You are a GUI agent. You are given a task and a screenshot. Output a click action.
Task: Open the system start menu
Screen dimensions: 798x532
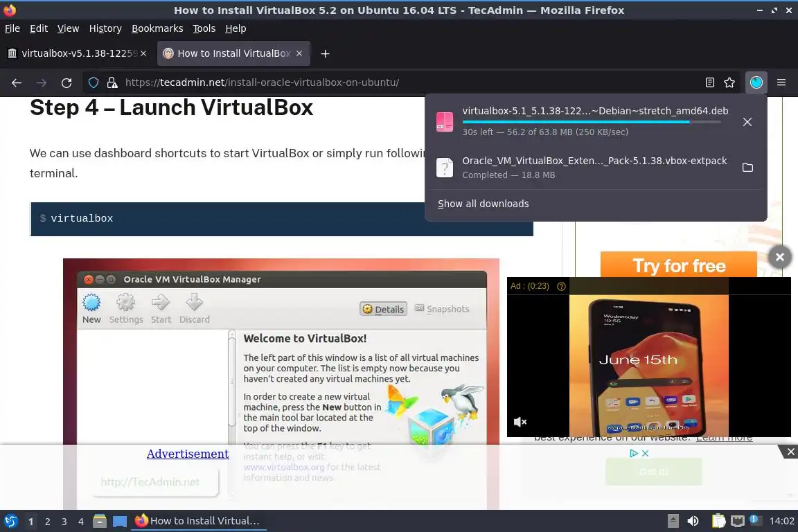coord(10,521)
